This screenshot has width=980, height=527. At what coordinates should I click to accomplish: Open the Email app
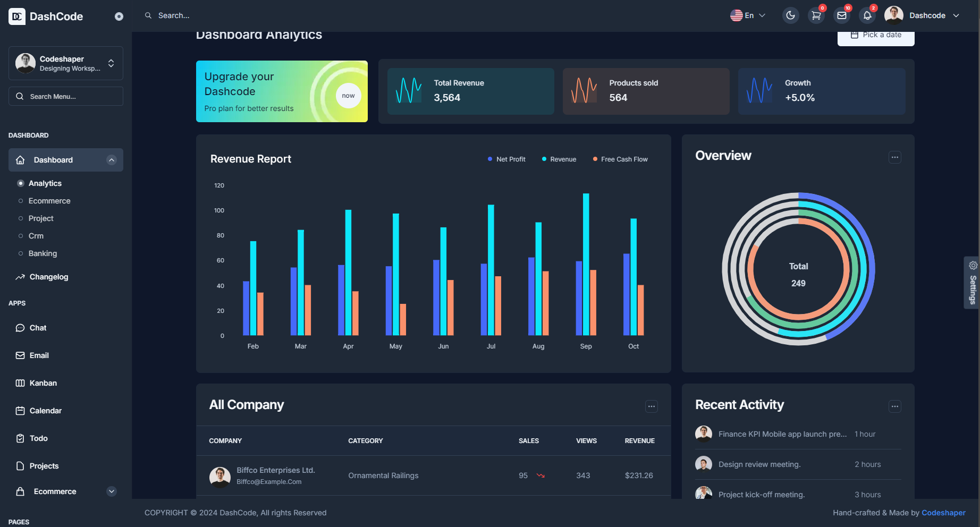coord(39,355)
